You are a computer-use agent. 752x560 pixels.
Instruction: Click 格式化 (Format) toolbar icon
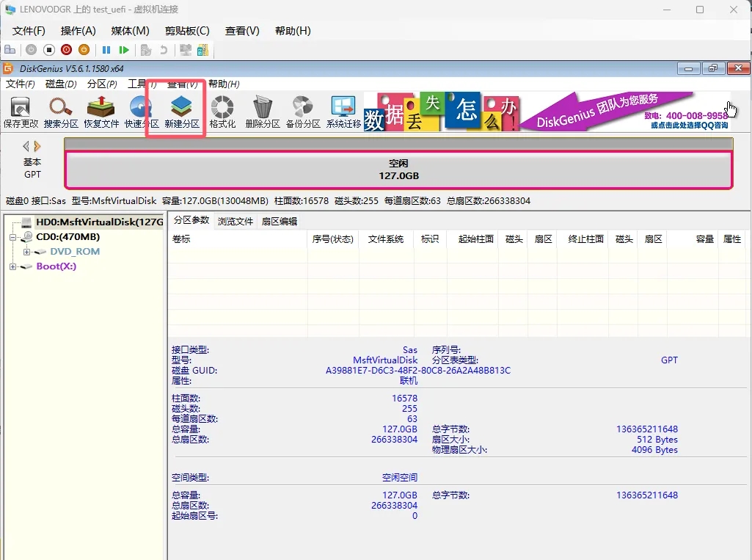(x=222, y=112)
